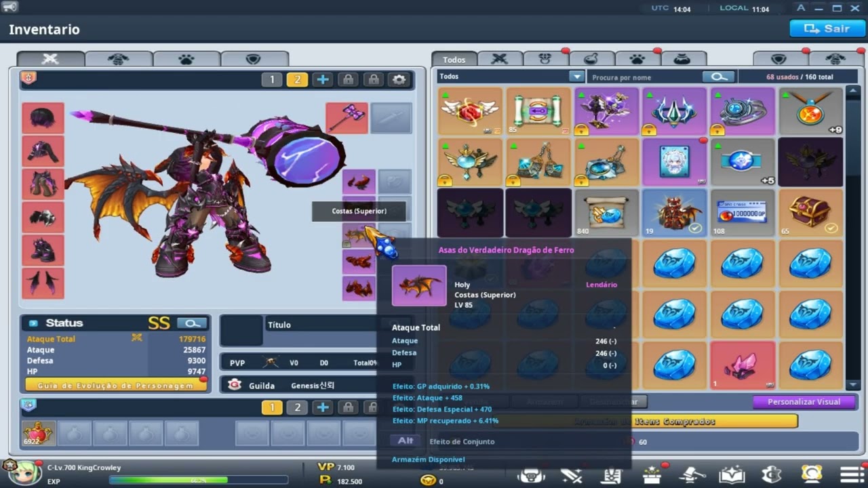Expand the Todos filter dropdown
The width and height of the screenshot is (868, 488).
click(576, 77)
